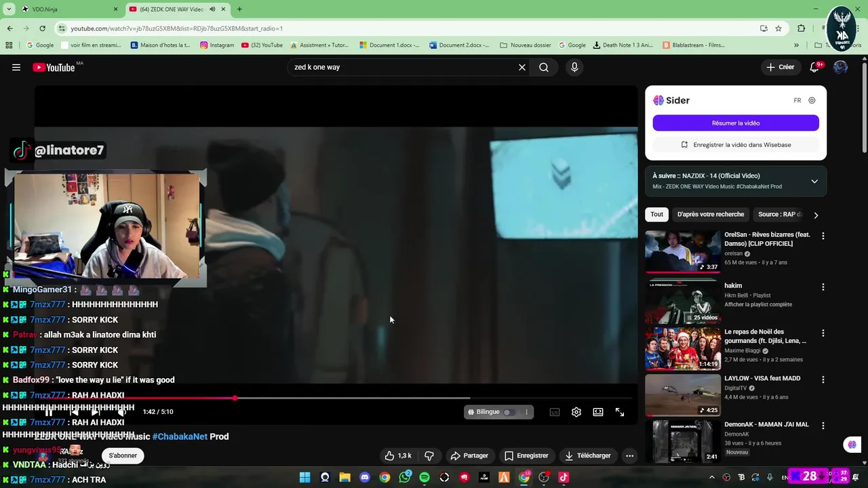Click Résumer la vidéo button

click(x=736, y=123)
